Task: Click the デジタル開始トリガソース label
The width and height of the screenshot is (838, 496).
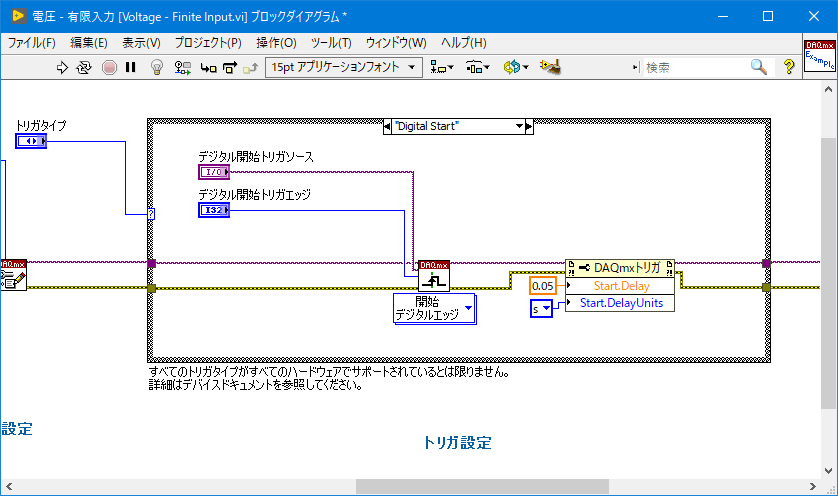Action: tap(256, 157)
